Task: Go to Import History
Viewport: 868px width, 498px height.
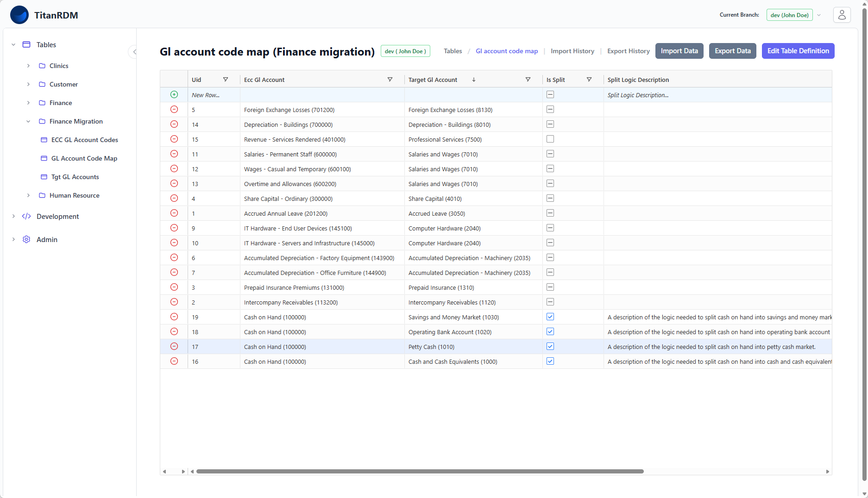Action: 572,51
